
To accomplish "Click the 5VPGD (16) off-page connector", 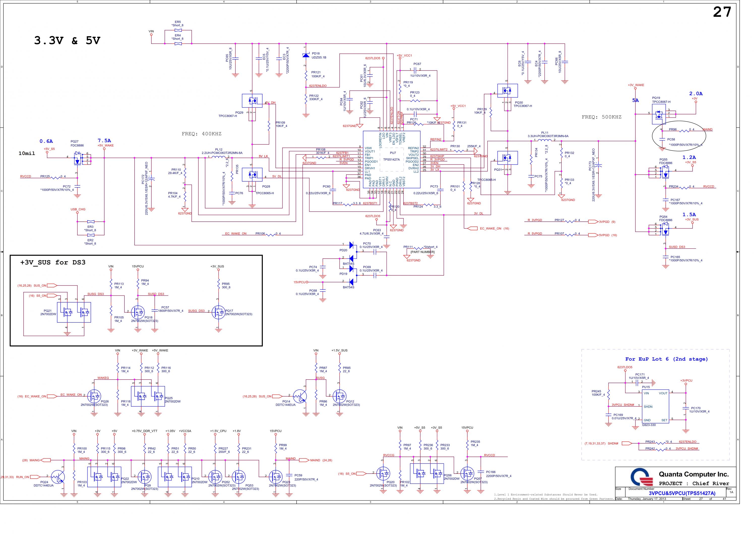I will click(594, 235).
